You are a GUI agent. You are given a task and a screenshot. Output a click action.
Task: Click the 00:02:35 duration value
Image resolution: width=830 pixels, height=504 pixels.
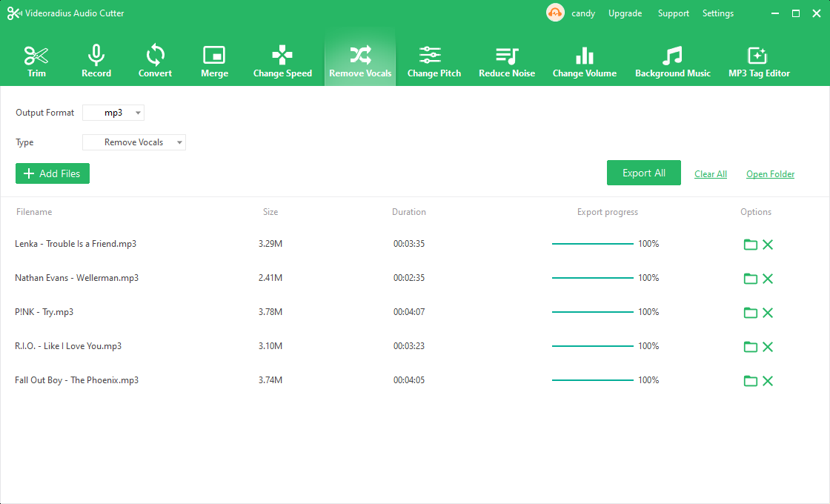point(408,278)
